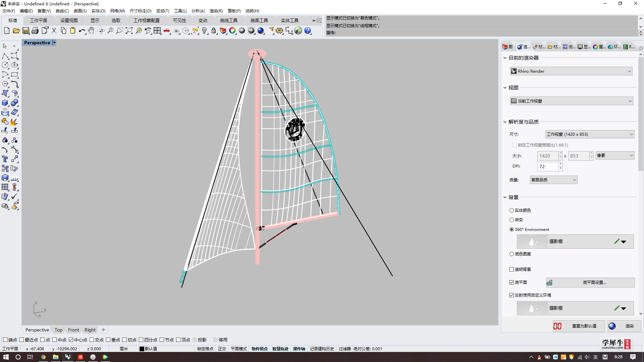
Task: Open the 曲面(S) menu
Action: (x=80, y=11)
